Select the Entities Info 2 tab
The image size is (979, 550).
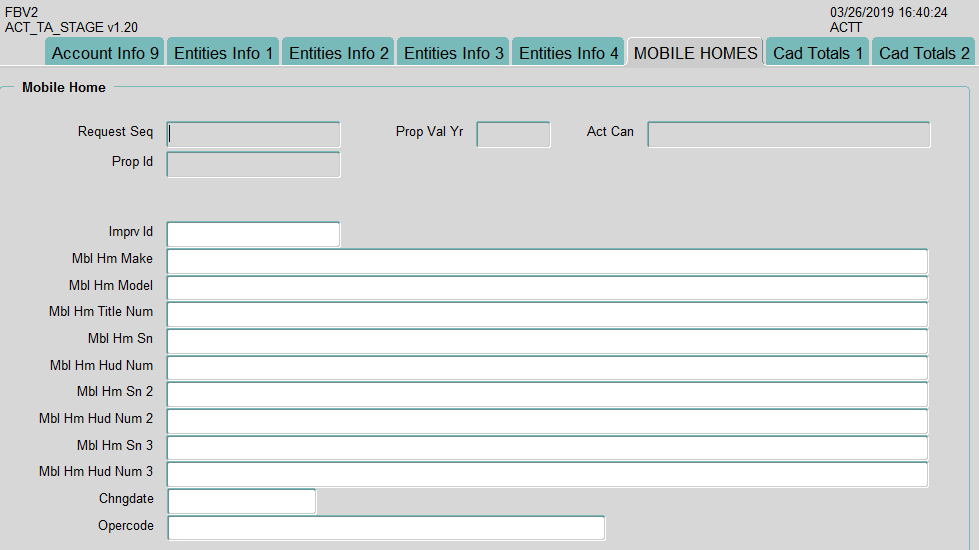coord(338,53)
